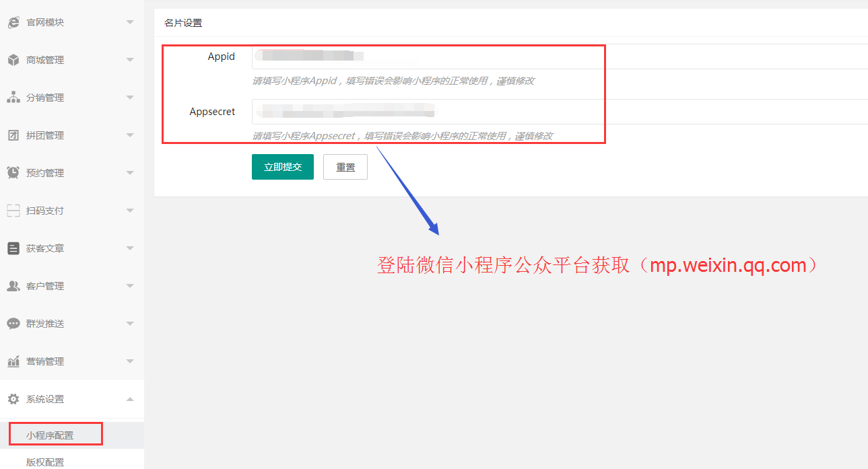This screenshot has height=469, width=868.
Task: Click the 扫码支付 scan icon
Action: point(13,211)
